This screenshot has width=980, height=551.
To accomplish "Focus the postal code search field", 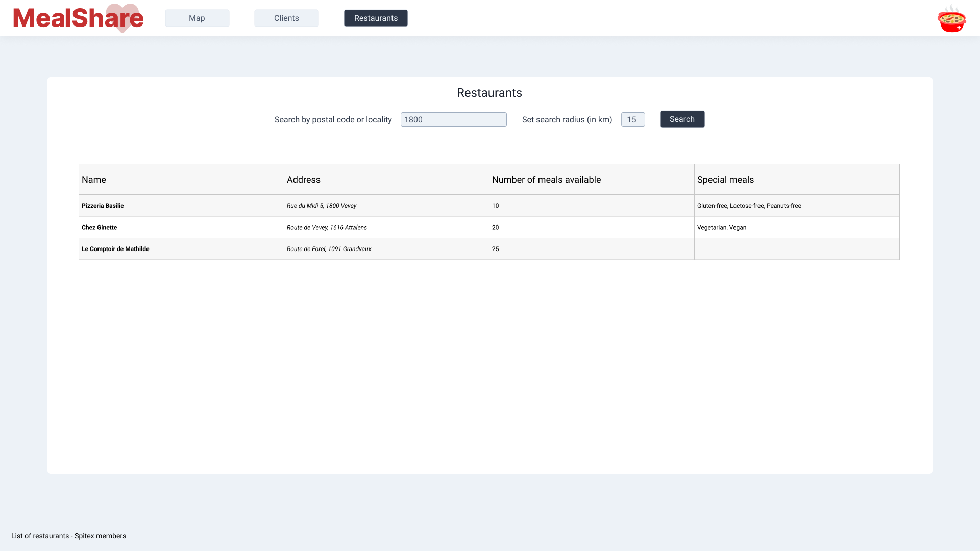I will 453,119.
